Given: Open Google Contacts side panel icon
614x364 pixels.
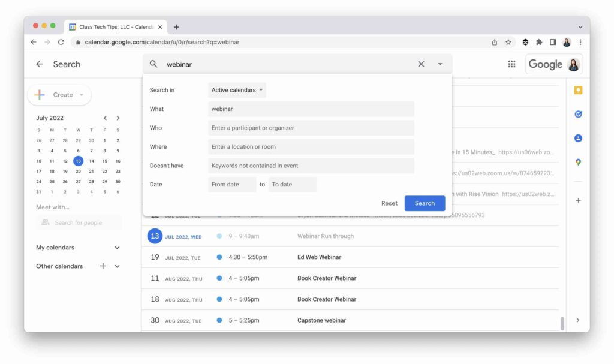Looking at the screenshot, I should tap(578, 138).
